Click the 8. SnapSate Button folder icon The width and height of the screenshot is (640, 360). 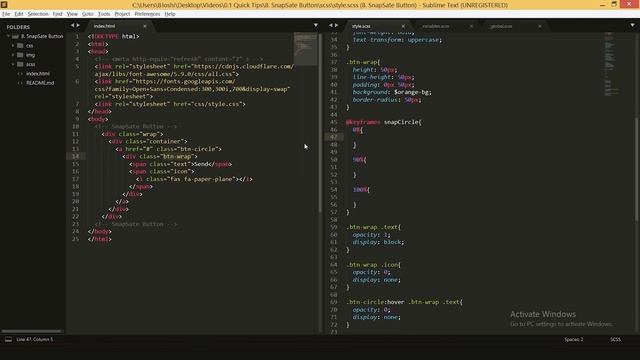(x=15, y=36)
